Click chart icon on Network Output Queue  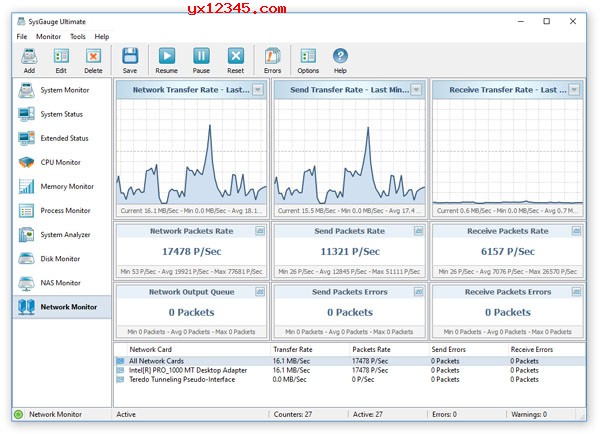[260, 292]
